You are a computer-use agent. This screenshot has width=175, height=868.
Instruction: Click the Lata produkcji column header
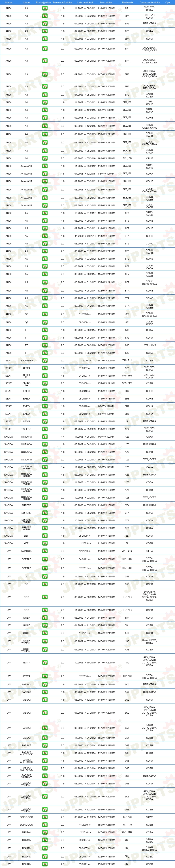click(x=85, y=2)
